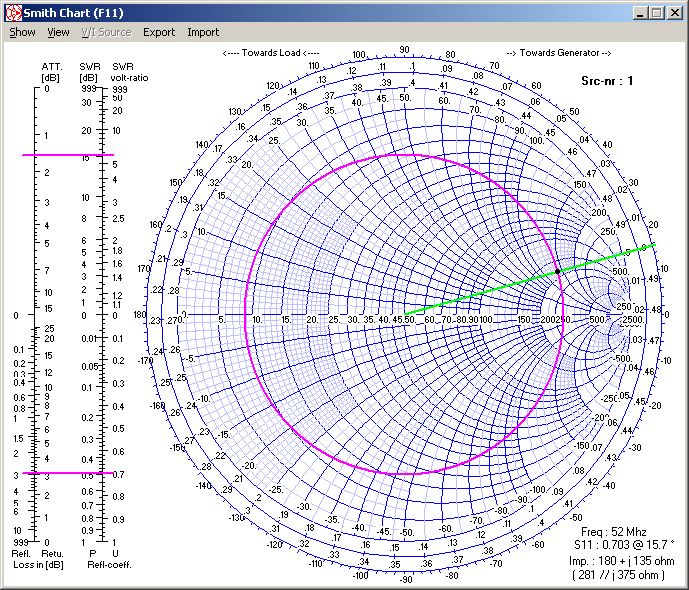
Task: Click the Towards Generator label
Action: pos(558,52)
